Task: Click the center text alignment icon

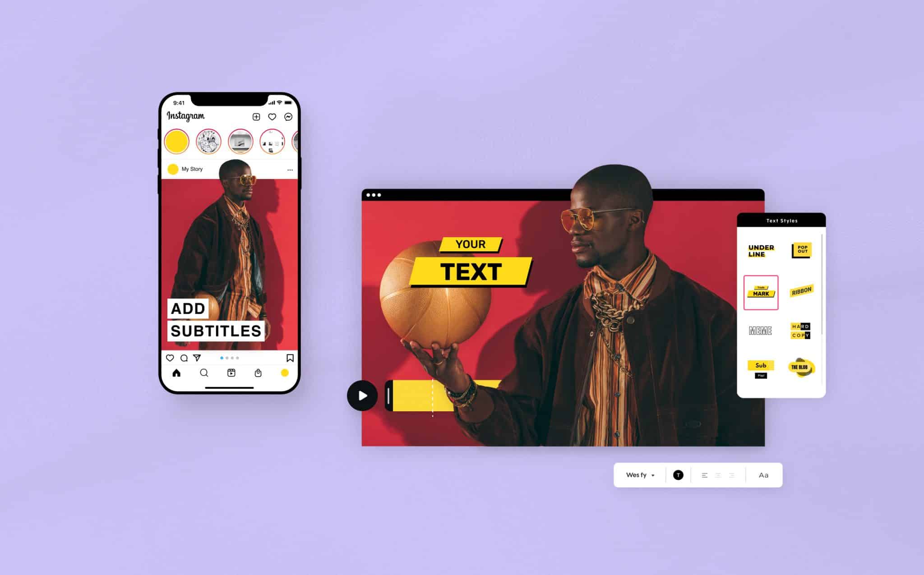Action: pos(718,475)
